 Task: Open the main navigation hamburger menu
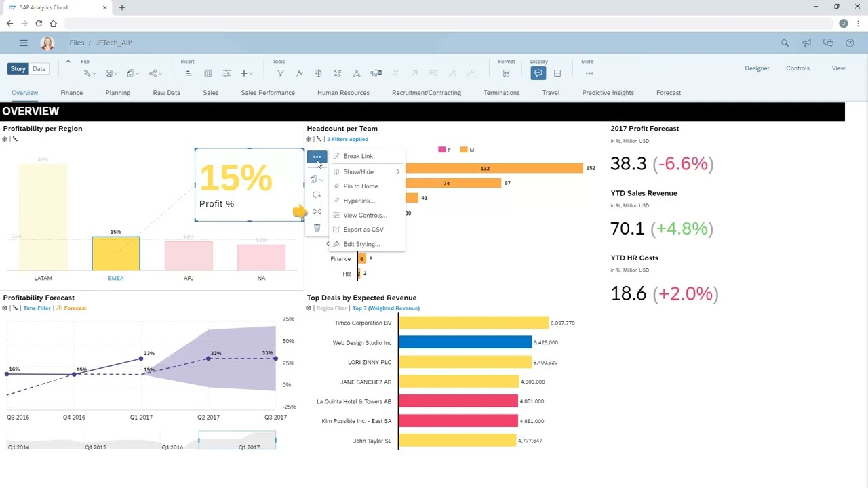coord(23,43)
